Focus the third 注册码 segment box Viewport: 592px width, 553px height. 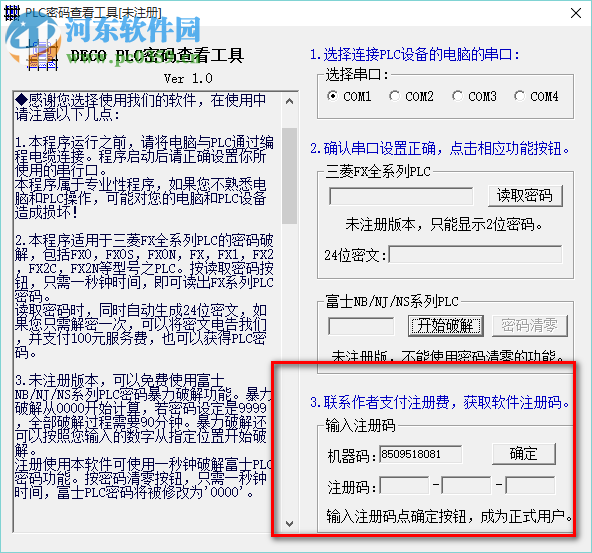coord(530,485)
